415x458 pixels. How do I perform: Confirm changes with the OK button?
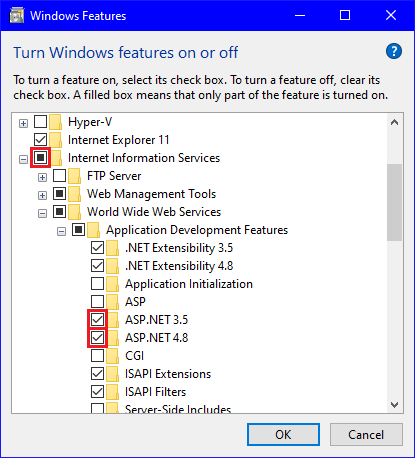pos(283,435)
